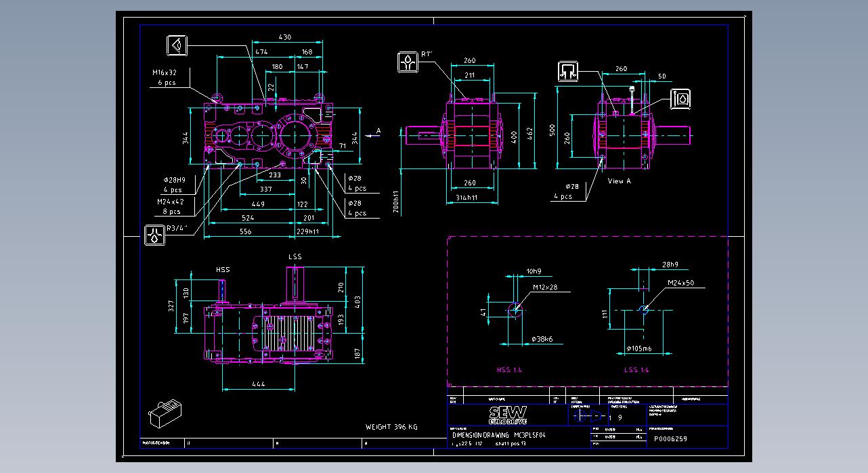868x473 pixels.
Task: Click the breather symbol next to R1"
Action: (408, 62)
